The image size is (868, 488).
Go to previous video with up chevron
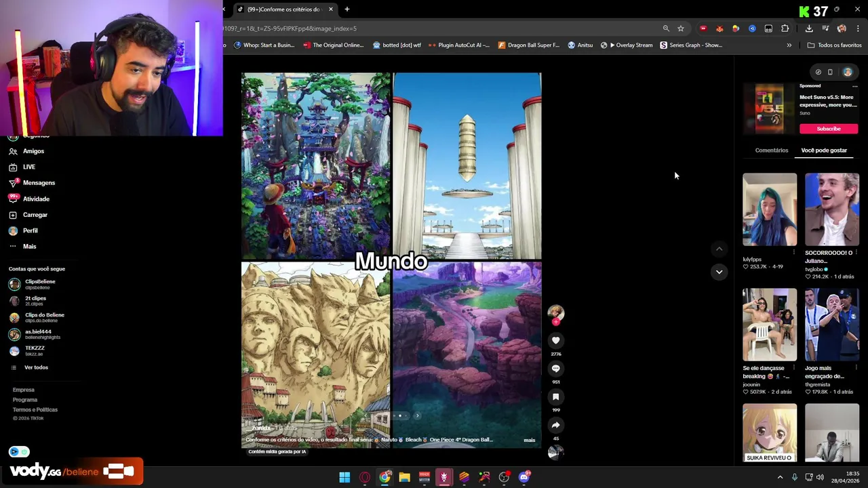(719, 249)
